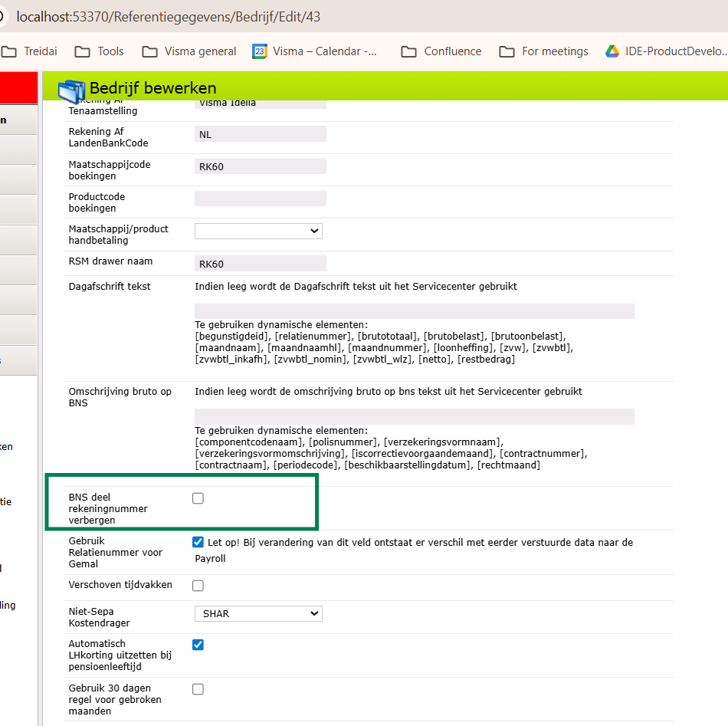Click the Maatschappijcode boekingen field
Viewport: 728px width, 726px height.
[261, 166]
